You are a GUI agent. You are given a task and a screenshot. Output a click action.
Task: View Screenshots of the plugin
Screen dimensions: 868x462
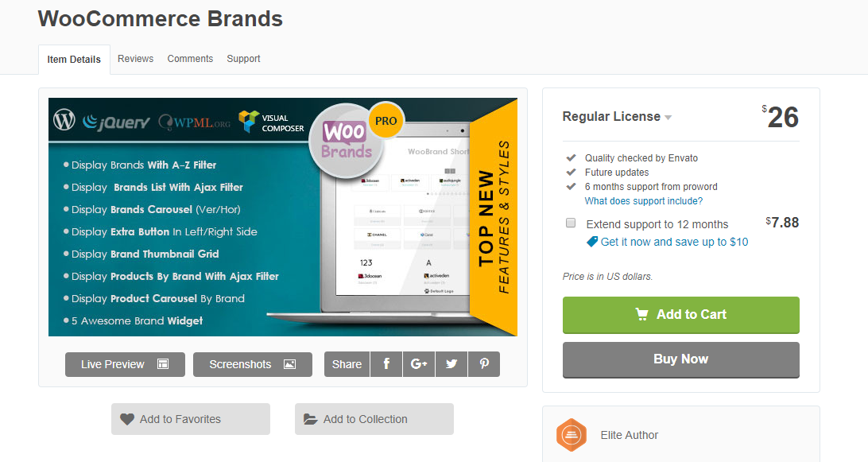[253, 364]
